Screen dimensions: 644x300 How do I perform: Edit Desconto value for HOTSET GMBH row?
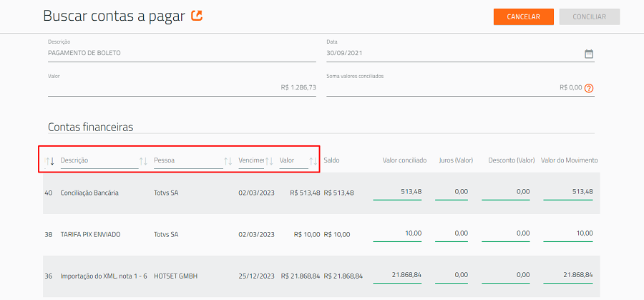point(506,276)
